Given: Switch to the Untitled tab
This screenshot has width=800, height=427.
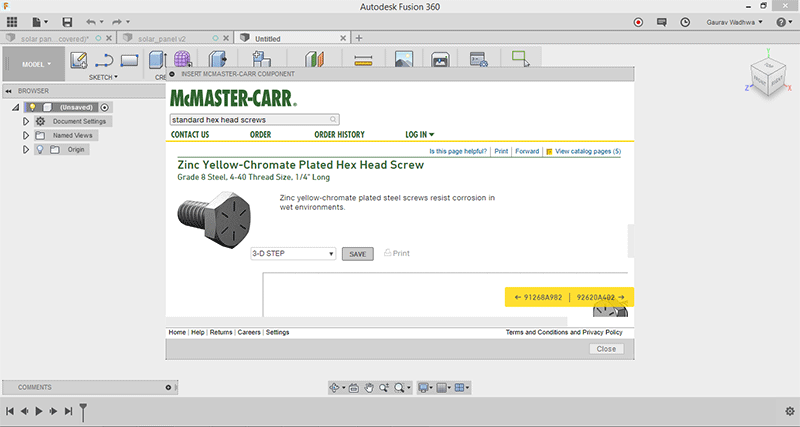Looking at the screenshot, I should click(267, 38).
